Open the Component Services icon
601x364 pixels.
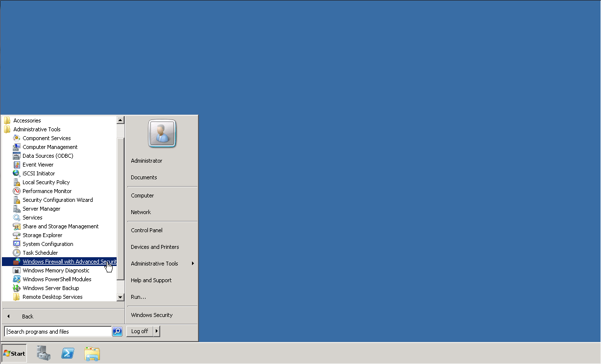click(17, 138)
